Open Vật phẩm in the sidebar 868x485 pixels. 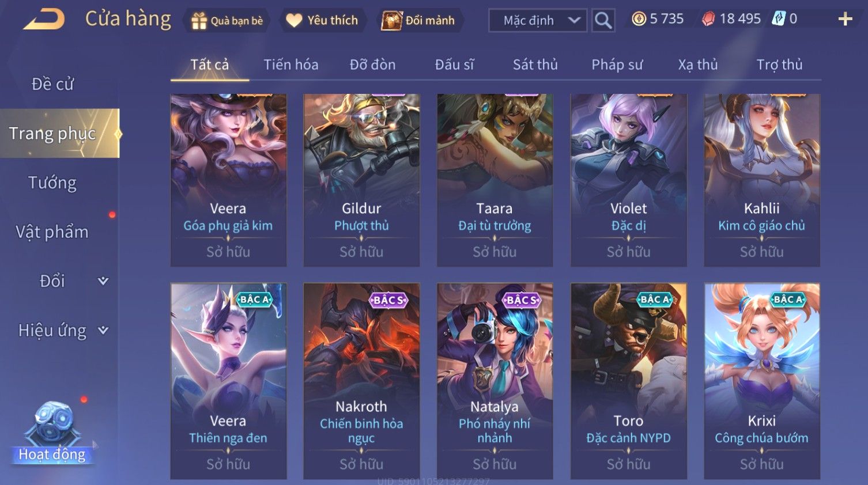52,232
